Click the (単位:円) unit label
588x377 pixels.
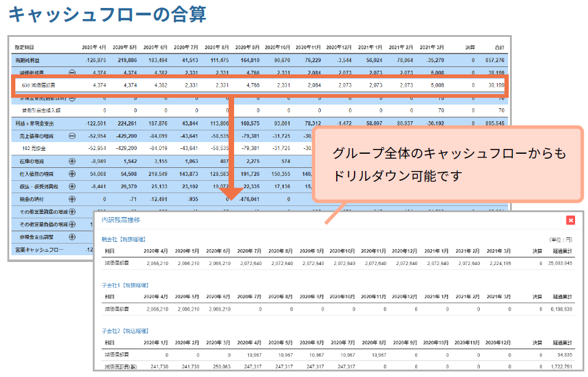(560, 240)
